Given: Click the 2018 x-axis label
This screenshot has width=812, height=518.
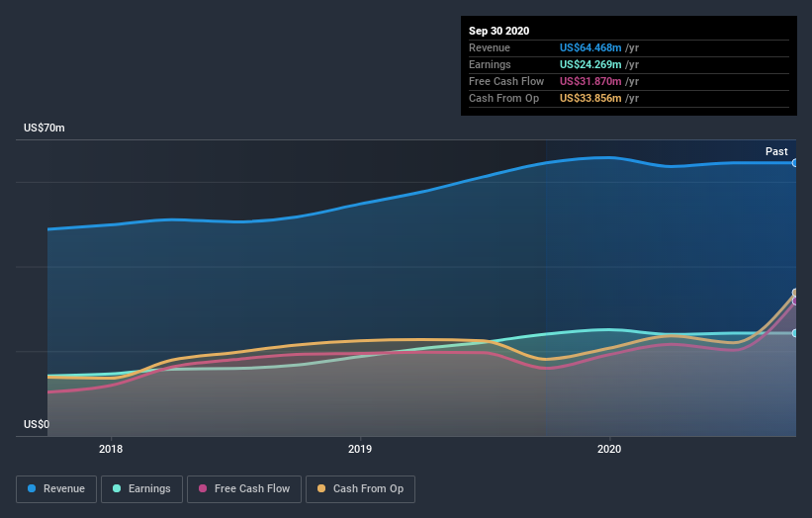Looking at the screenshot, I should pyautogui.click(x=111, y=449).
